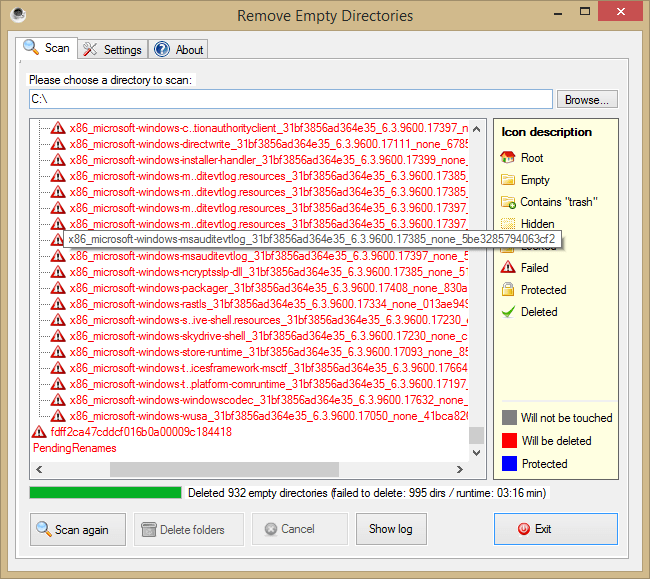Click warning icon beside store-runtime folder
This screenshot has width=650, height=579.
pos(58,352)
